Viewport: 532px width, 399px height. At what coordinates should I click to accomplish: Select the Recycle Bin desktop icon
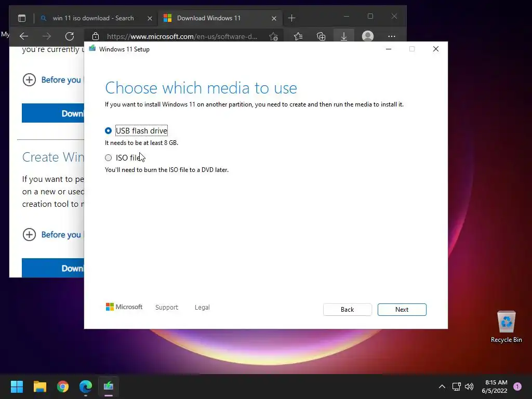(x=506, y=327)
